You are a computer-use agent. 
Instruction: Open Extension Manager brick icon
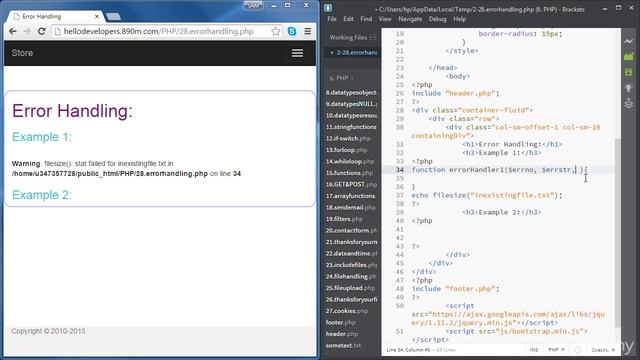tap(629, 56)
